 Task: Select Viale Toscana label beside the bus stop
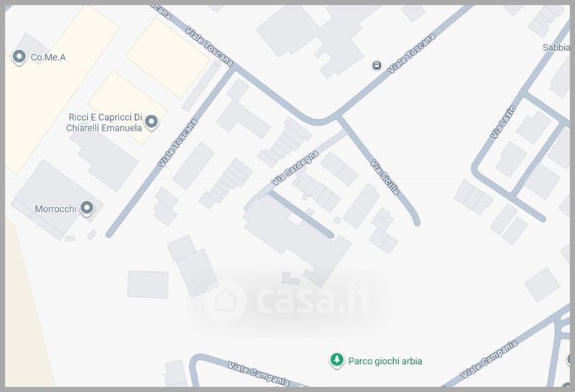tap(412, 54)
